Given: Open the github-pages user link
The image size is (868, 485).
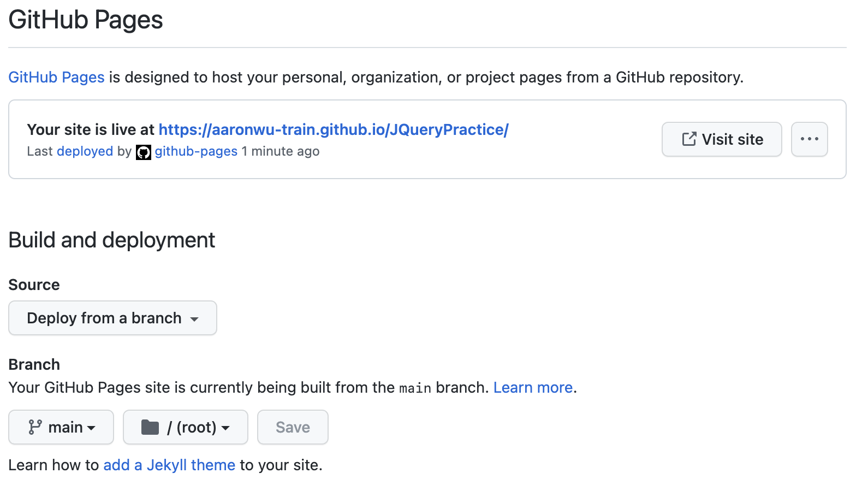Looking at the screenshot, I should [x=196, y=151].
